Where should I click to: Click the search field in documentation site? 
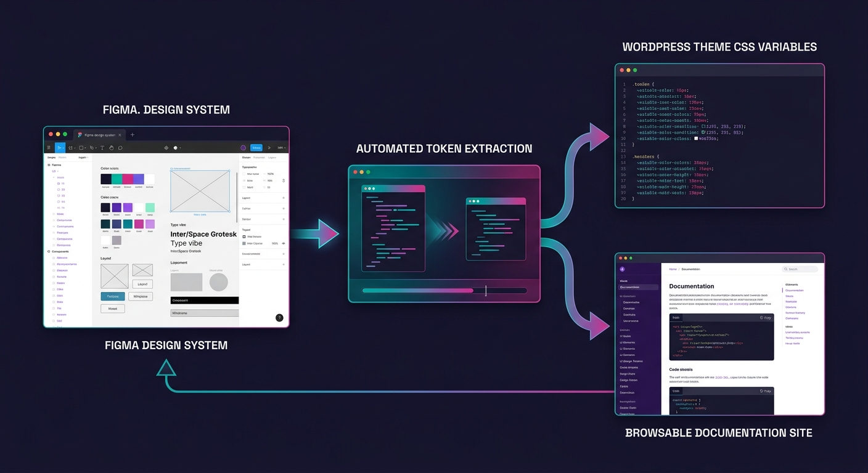tap(800, 269)
